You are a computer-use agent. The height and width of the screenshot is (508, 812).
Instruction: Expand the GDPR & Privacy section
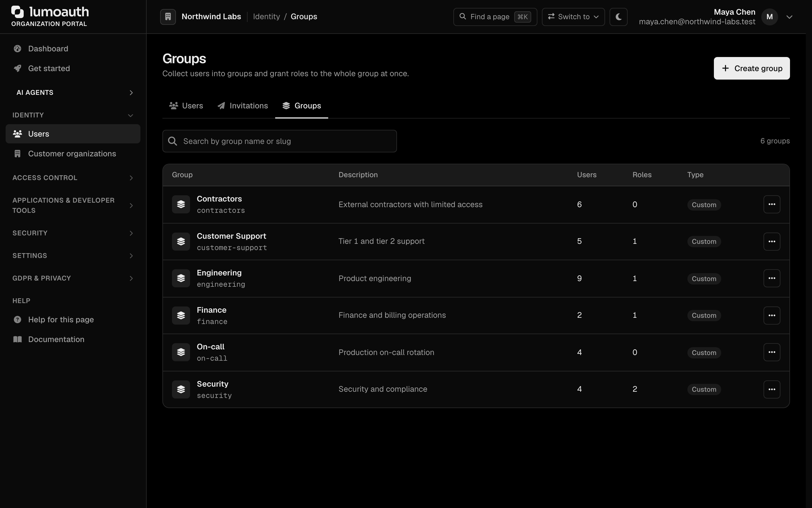point(73,278)
